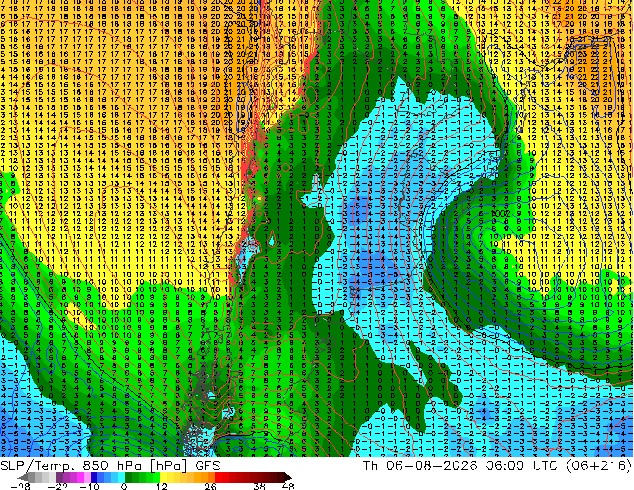The height and width of the screenshot is (490, 634).
Task: Click the 'SLP/Temp. 850 hPa [hPa] GFS' title
Action: pos(110,466)
